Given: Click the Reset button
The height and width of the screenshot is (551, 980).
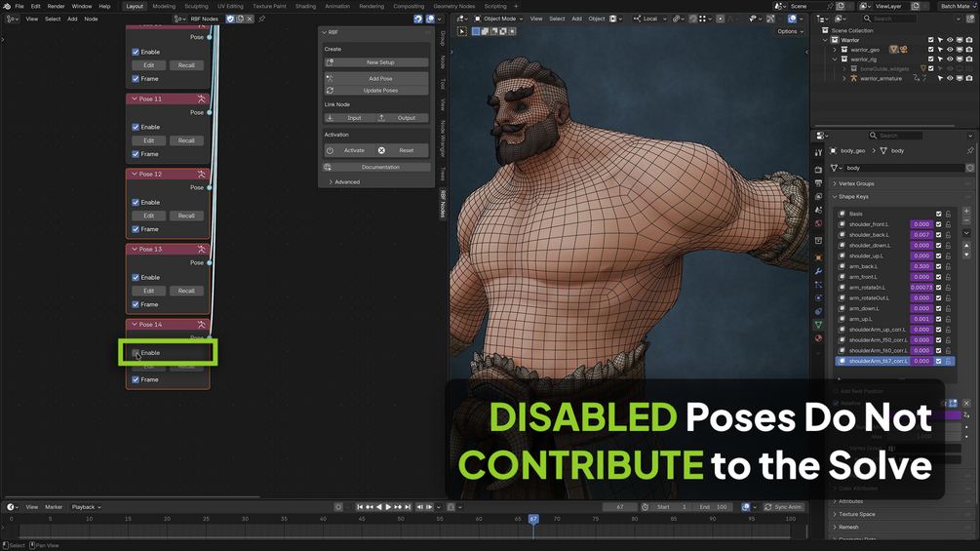Looking at the screenshot, I should (x=403, y=150).
